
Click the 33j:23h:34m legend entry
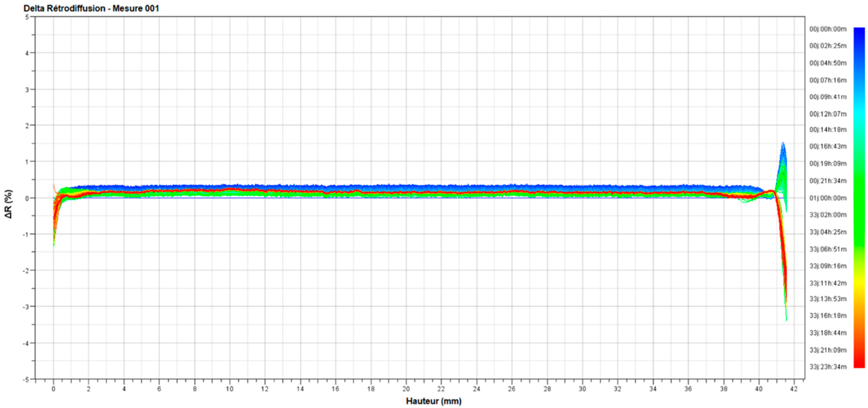click(x=828, y=367)
